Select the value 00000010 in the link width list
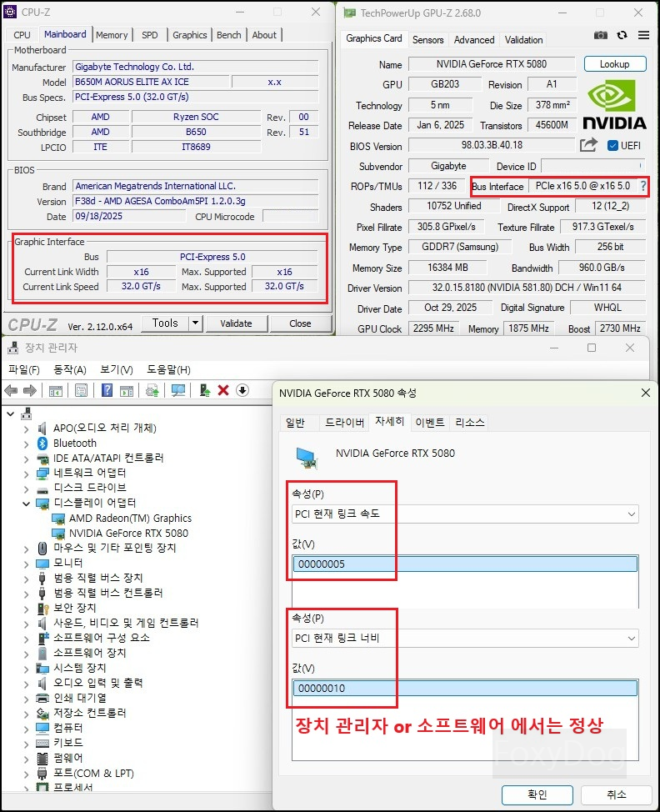The height and width of the screenshot is (812, 660). coord(465,689)
